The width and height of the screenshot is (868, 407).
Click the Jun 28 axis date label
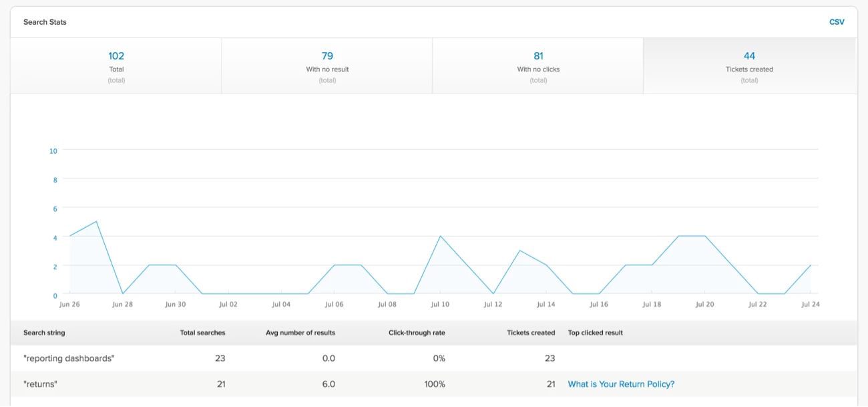122,304
